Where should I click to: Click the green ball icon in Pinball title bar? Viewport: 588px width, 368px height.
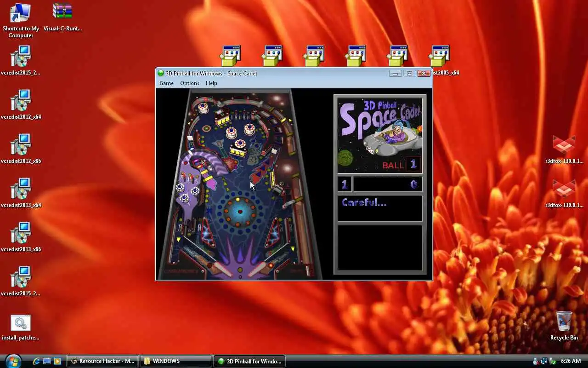tap(160, 73)
